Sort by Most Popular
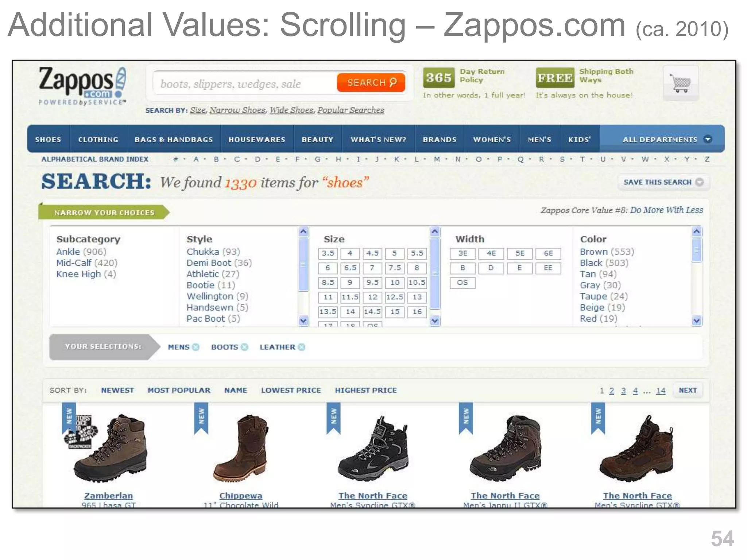Image resolution: width=747 pixels, height=560 pixels. pos(179,390)
